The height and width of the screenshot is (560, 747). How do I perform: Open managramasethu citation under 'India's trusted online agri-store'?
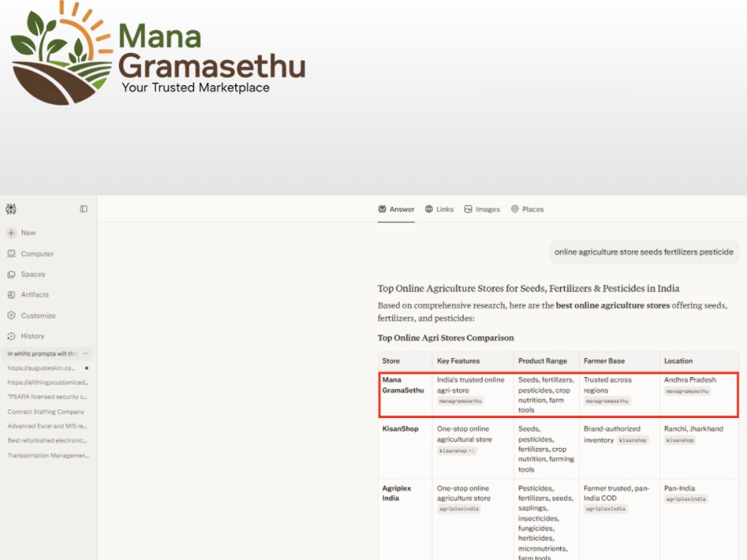[460, 401]
